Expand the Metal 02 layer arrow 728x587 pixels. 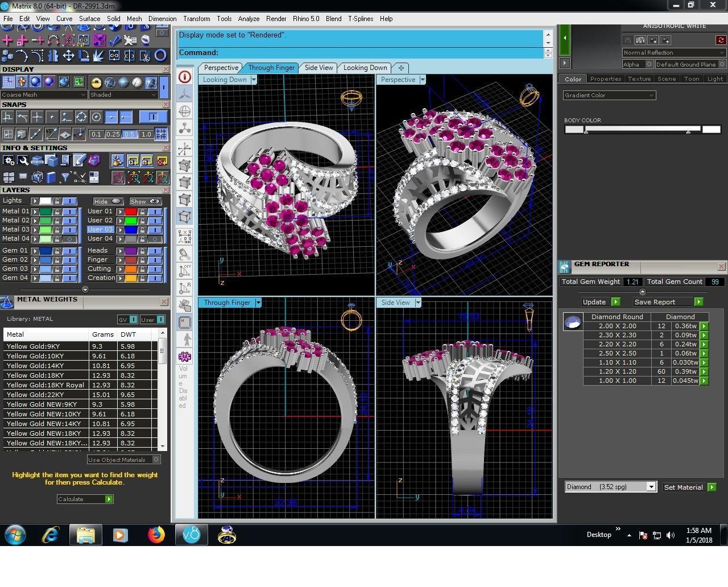35,221
